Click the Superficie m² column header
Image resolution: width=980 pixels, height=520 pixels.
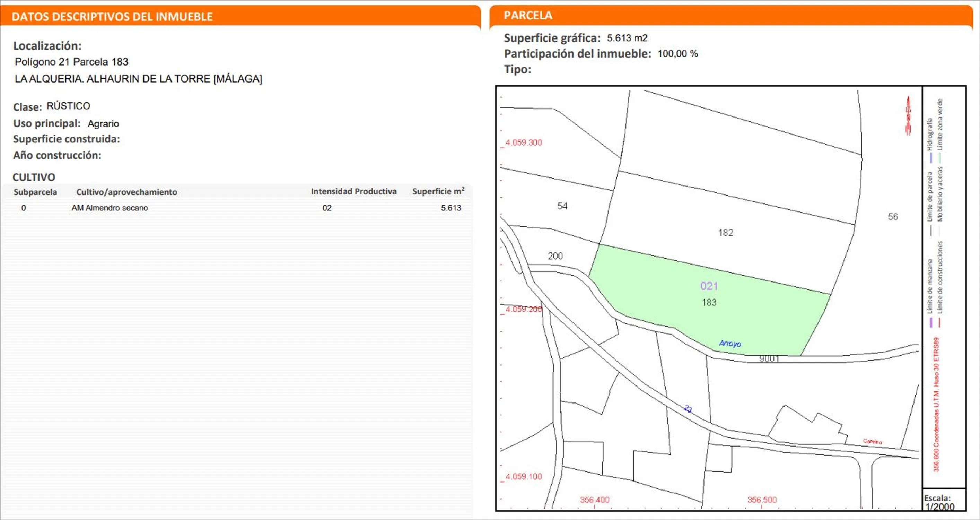pyautogui.click(x=438, y=191)
